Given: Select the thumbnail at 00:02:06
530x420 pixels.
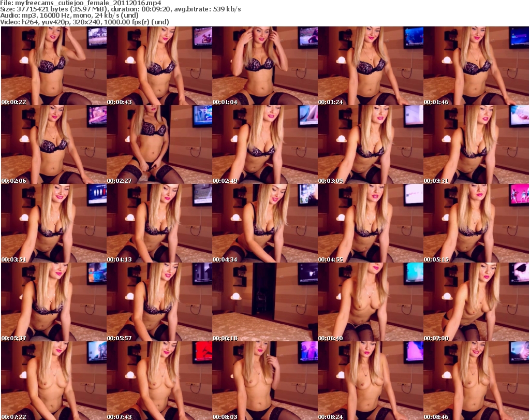Looking at the screenshot, I should click(53, 144).
